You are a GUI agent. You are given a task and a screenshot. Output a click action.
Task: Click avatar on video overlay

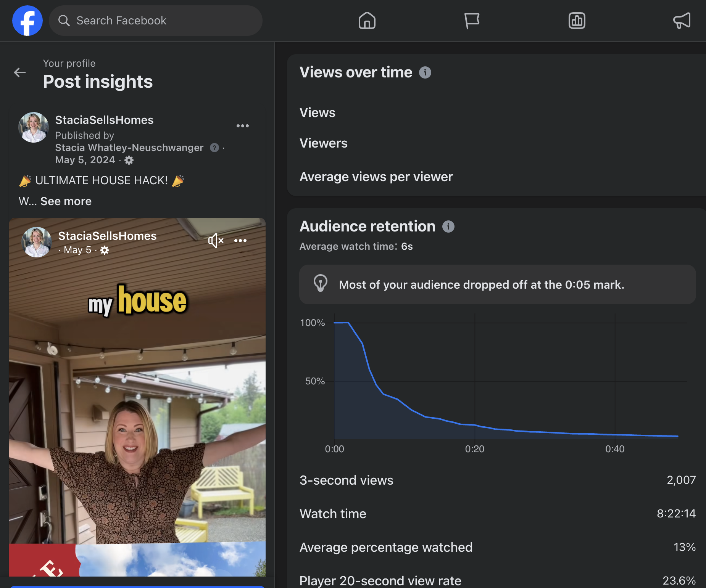click(x=37, y=242)
